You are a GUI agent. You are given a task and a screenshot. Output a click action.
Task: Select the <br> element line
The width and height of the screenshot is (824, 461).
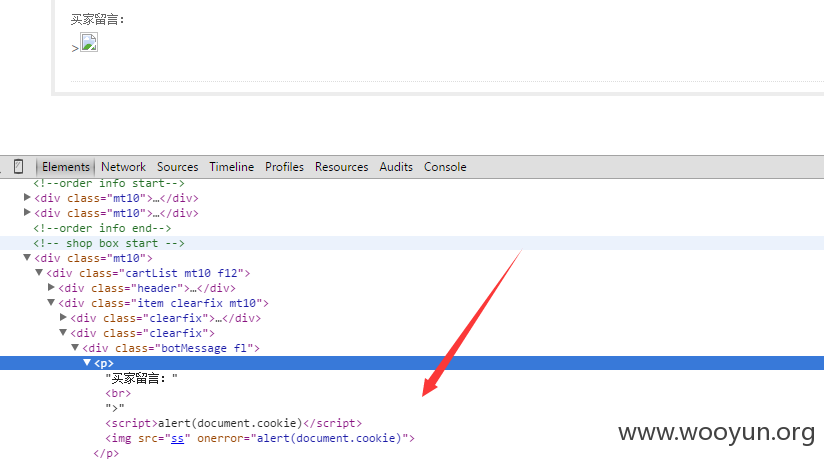pyautogui.click(x=118, y=393)
